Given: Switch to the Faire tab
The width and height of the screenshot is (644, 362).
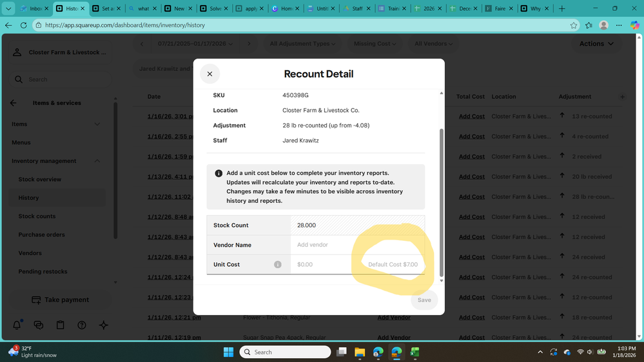Looking at the screenshot, I should coord(499,8).
